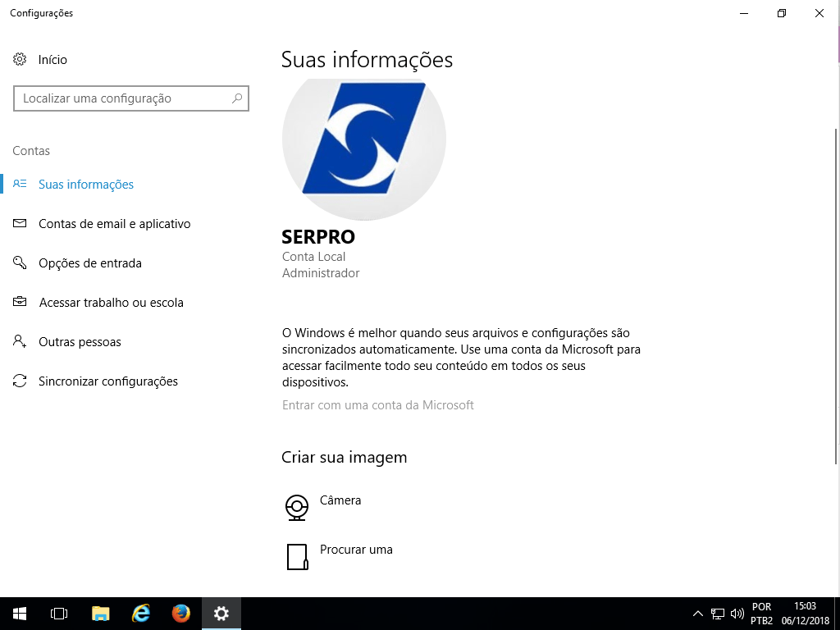Open Outras pessoas settings page

[x=80, y=342]
